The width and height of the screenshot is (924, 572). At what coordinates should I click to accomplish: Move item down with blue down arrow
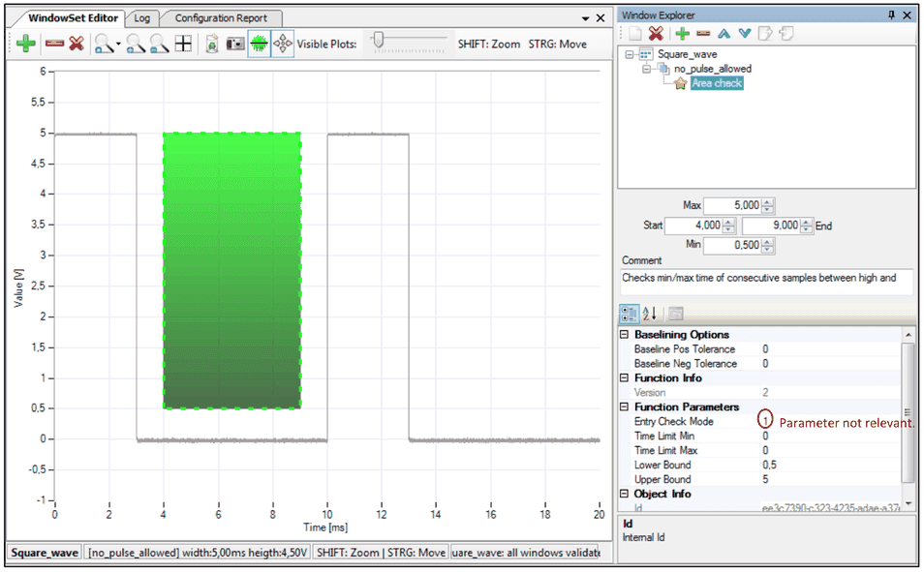click(745, 34)
